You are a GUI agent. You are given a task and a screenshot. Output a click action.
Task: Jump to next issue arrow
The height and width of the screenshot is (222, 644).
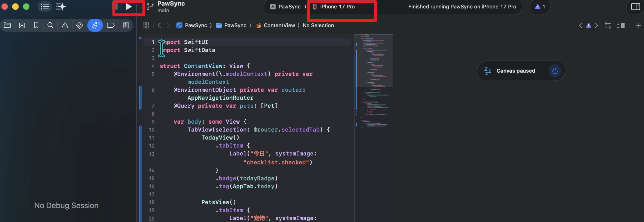(x=596, y=25)
